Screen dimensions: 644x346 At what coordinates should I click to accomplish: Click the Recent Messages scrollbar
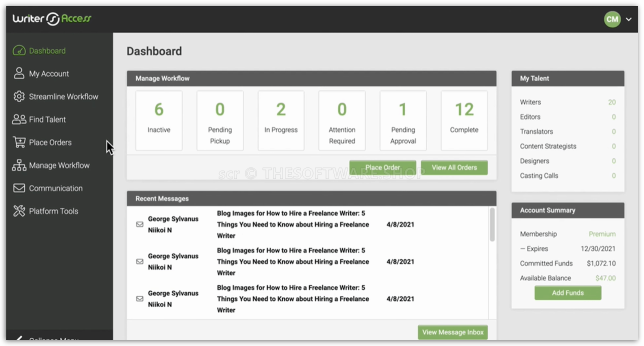click(492, 225)
